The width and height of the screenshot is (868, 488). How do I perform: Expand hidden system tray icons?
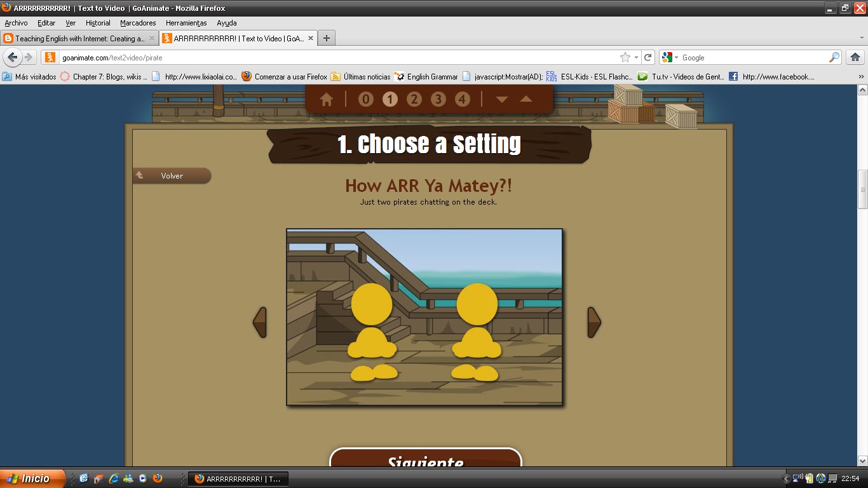786,478
